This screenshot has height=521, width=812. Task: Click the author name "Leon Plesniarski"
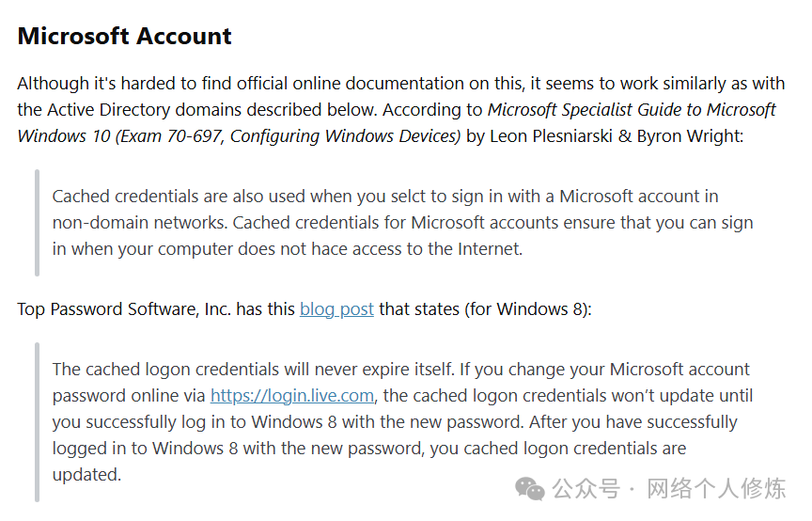point(551,136)
